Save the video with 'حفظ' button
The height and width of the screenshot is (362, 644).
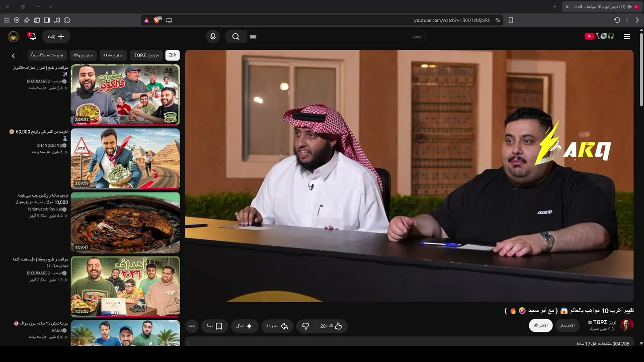[215, 326]
